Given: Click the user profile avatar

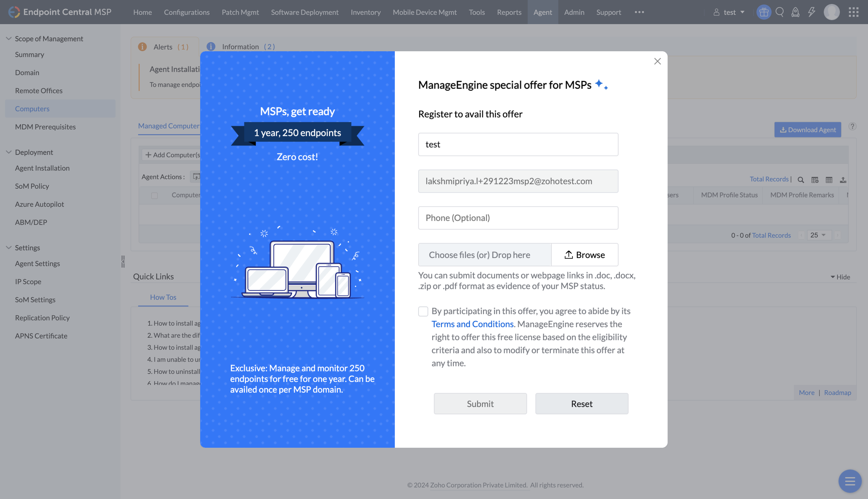Looking at the screenshot, I should click(832, 12).
